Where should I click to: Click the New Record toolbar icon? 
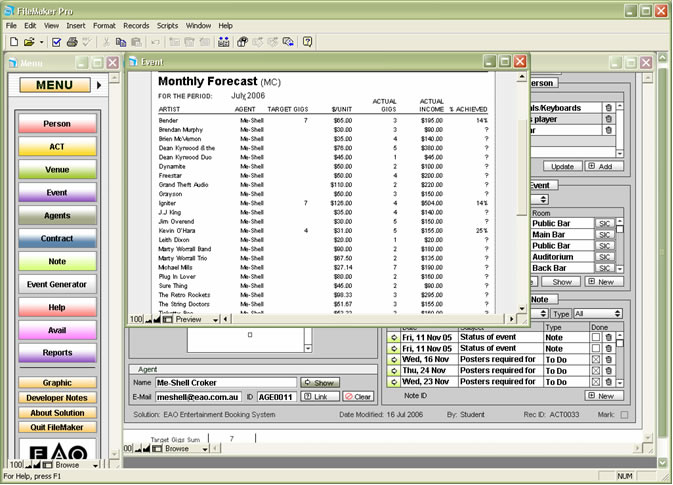tap(174, 42)
